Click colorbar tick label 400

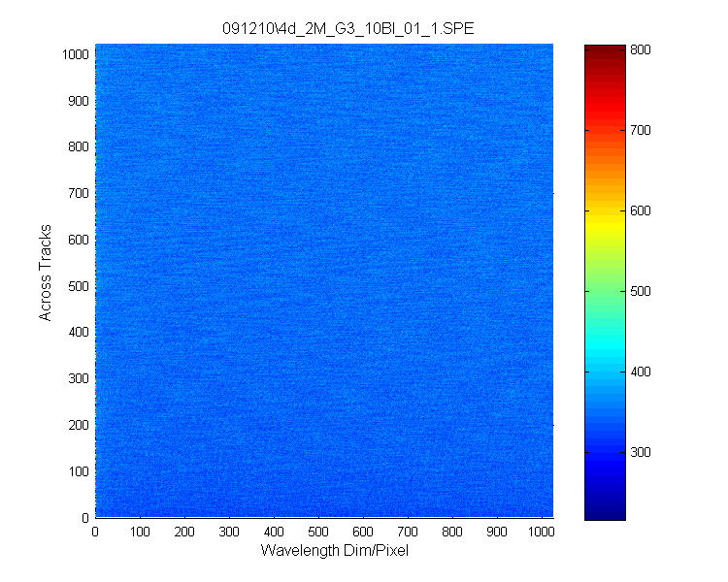click(x=641, y=372)
